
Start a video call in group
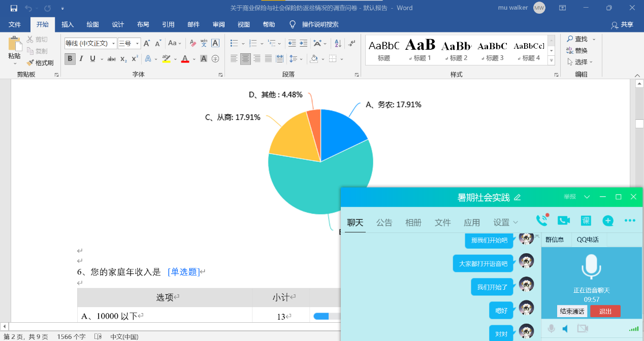point(564,220)
